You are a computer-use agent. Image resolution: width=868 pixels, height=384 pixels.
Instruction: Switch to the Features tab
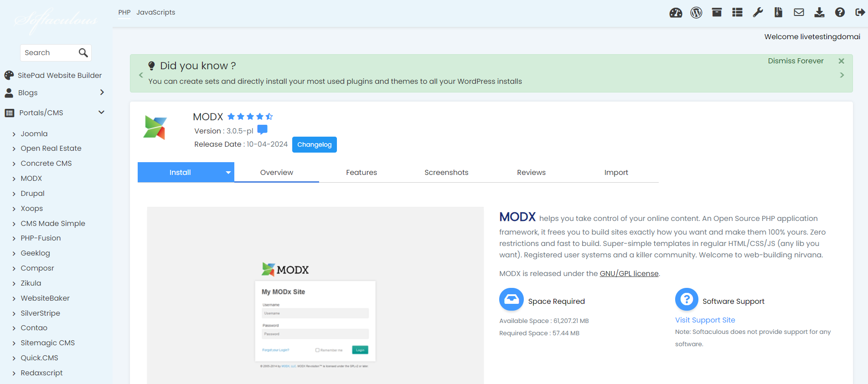point(362,172)
